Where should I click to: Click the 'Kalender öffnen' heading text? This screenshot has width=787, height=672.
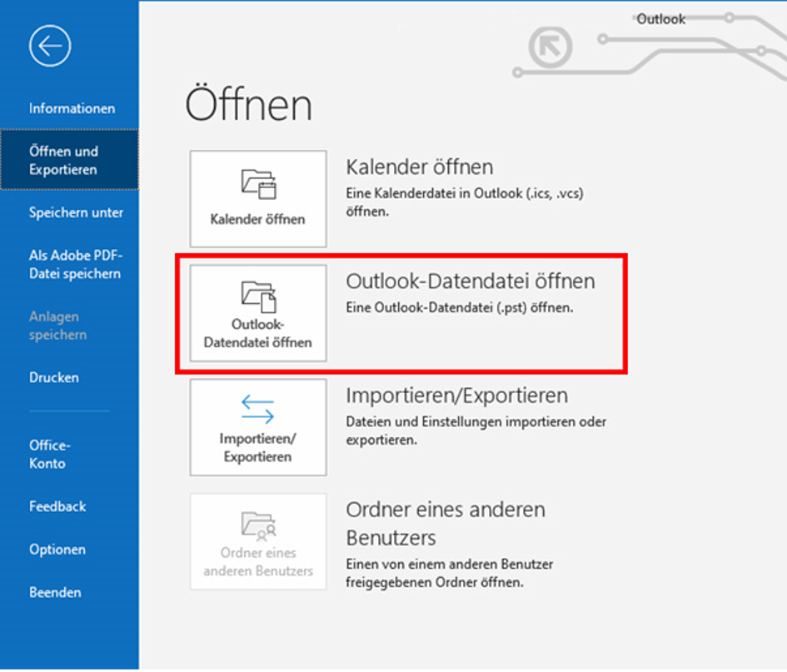tap(420, 167)
